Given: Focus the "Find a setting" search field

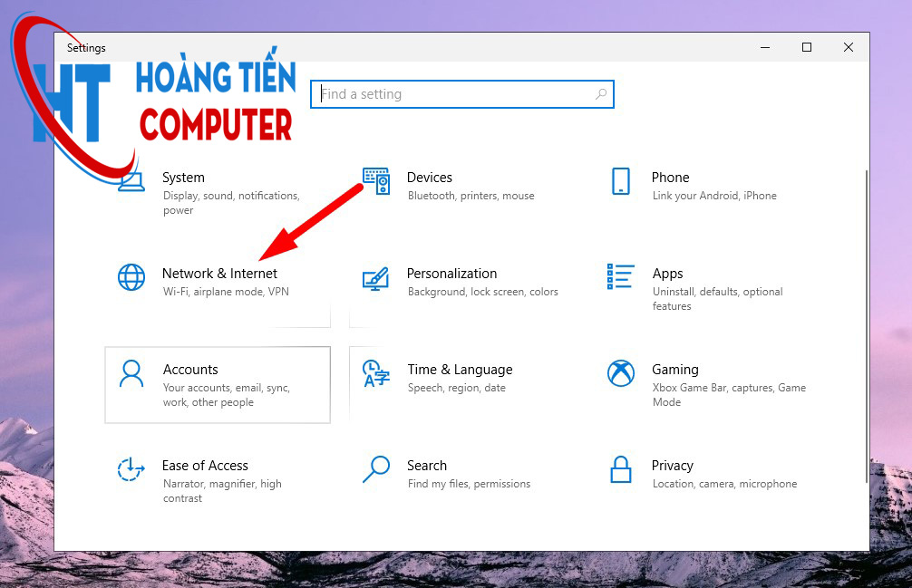Looking at the screenshot, I should pyautogui.click(x=453, y=94).
